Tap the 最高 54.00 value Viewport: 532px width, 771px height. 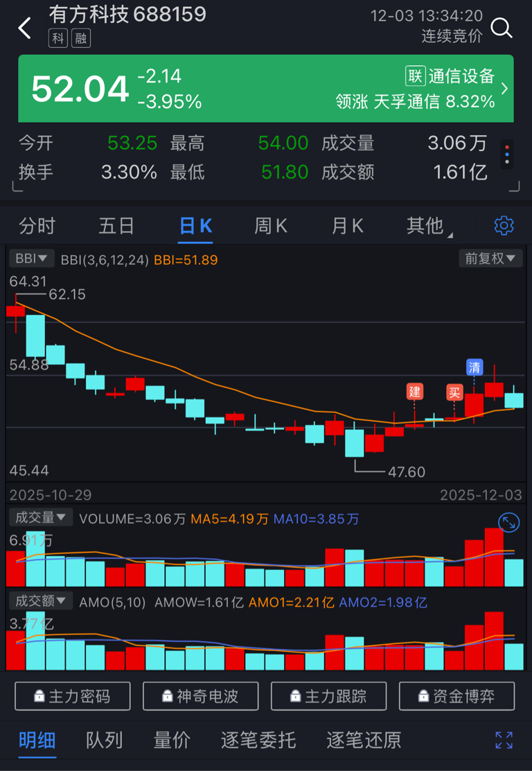click(283, 144)
